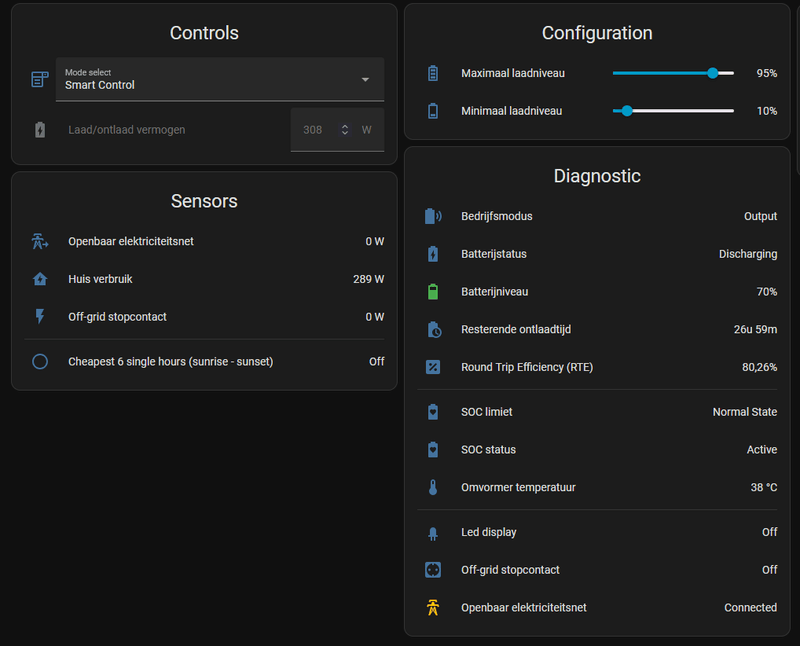The height and width of the screenshot is (646, 800).
Task: Click the Laad/ontlaad vermogen number field
Action: (313, 130)
